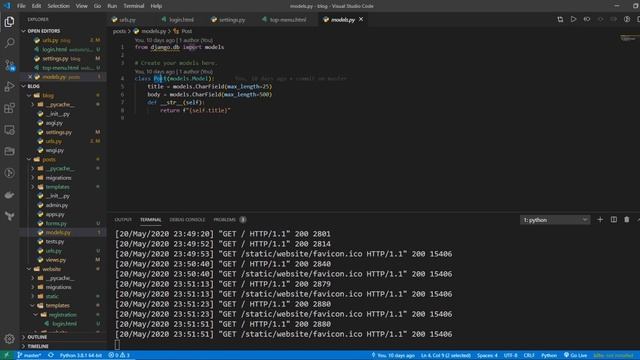Click the Post class breadcrumb
Screen dimensions: 640x360
183,31
